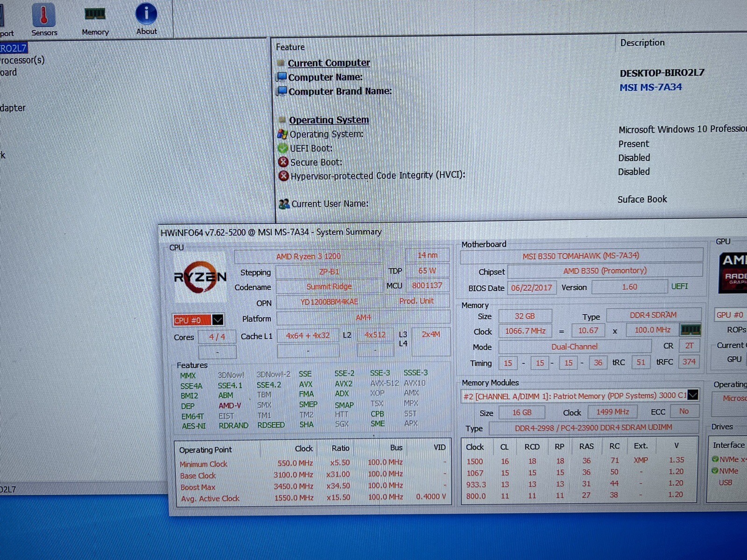The height and width of the screenshot is (560, 747).
Task: Click the Ryzen logo in CPU section
Action: coord(200,277)
